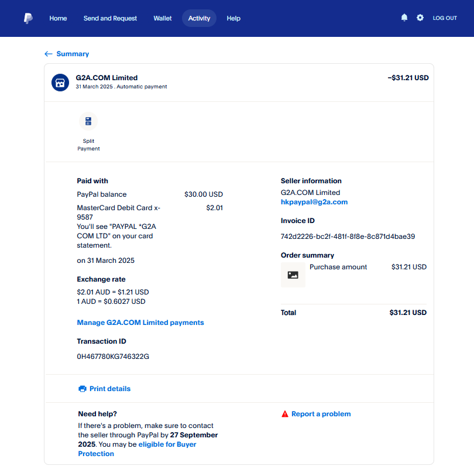Go to the Home menu item

pyautogui.click(x=58, y=18)
